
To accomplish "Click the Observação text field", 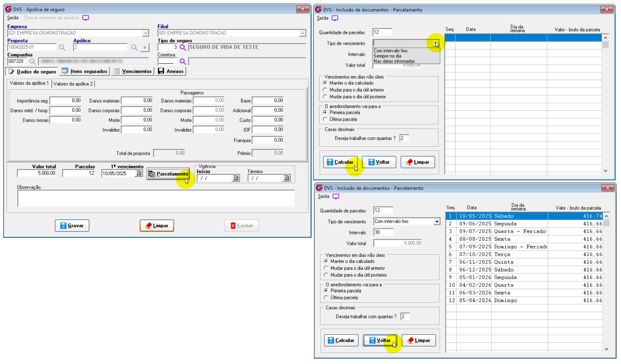I will click(156, 198).
